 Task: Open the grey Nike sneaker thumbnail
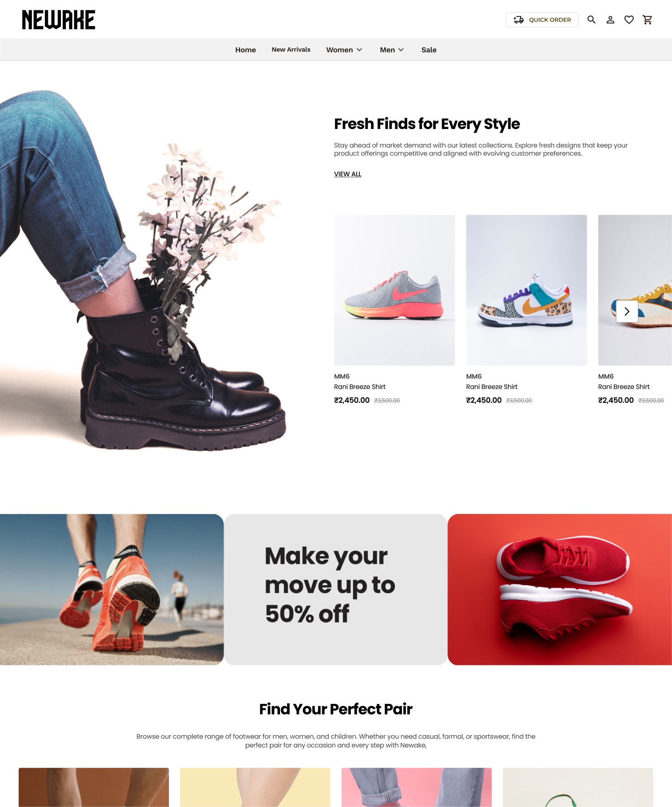click(x=394, y=290)
